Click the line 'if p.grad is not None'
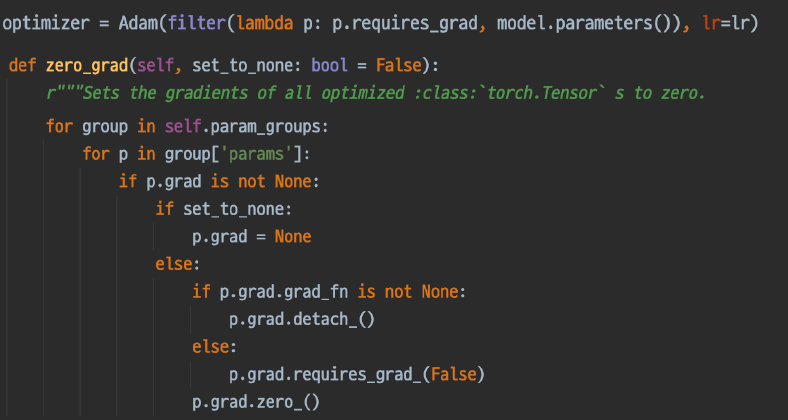 coord(219,181)
